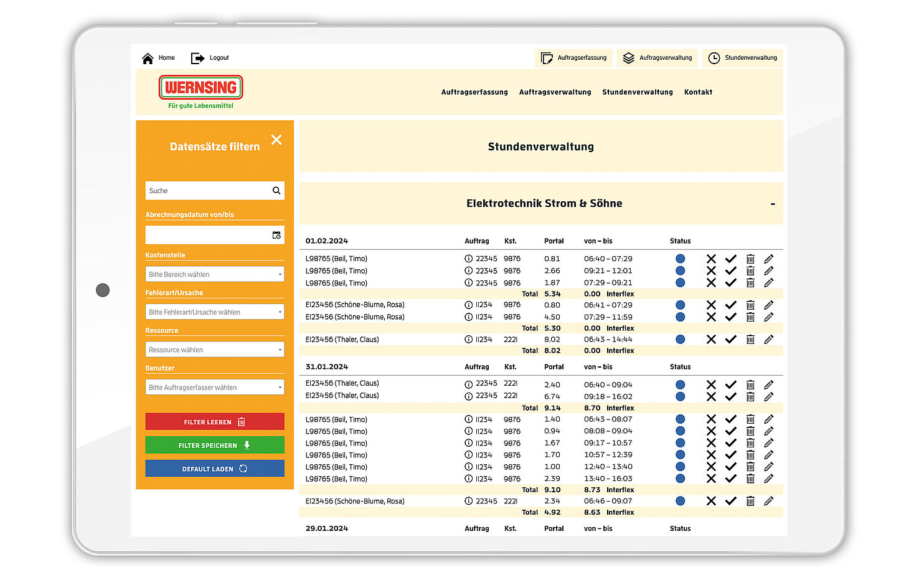The image size is (924, 582).
Task: Click status dot of 07:29 – 11:59 entry
Action: point(681,317)
